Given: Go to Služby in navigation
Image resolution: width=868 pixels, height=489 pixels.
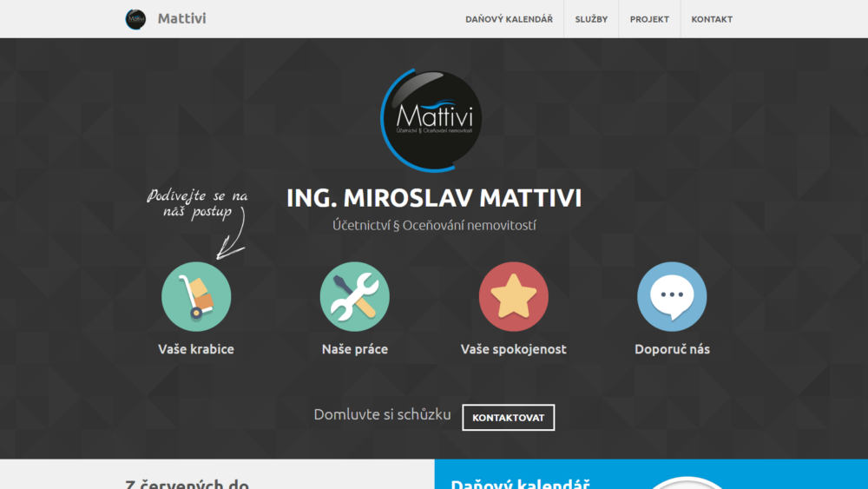Looking at the screenshot, I should 591,19.
